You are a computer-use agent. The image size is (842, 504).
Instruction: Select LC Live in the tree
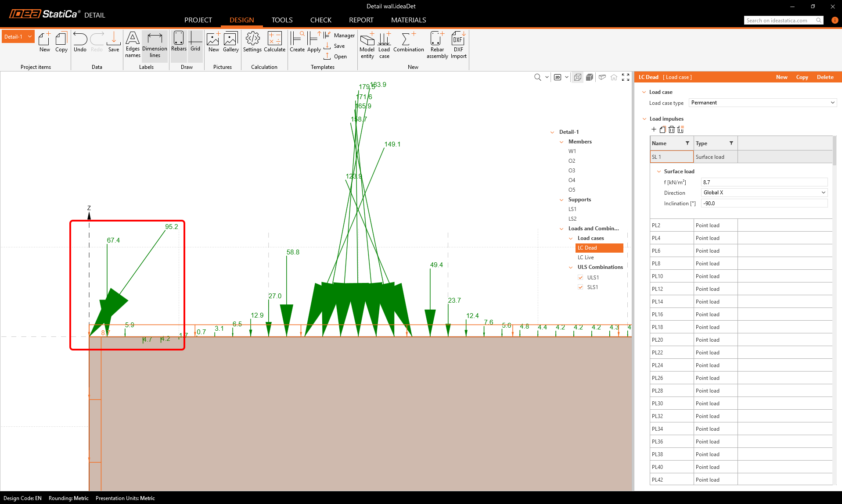586,257
